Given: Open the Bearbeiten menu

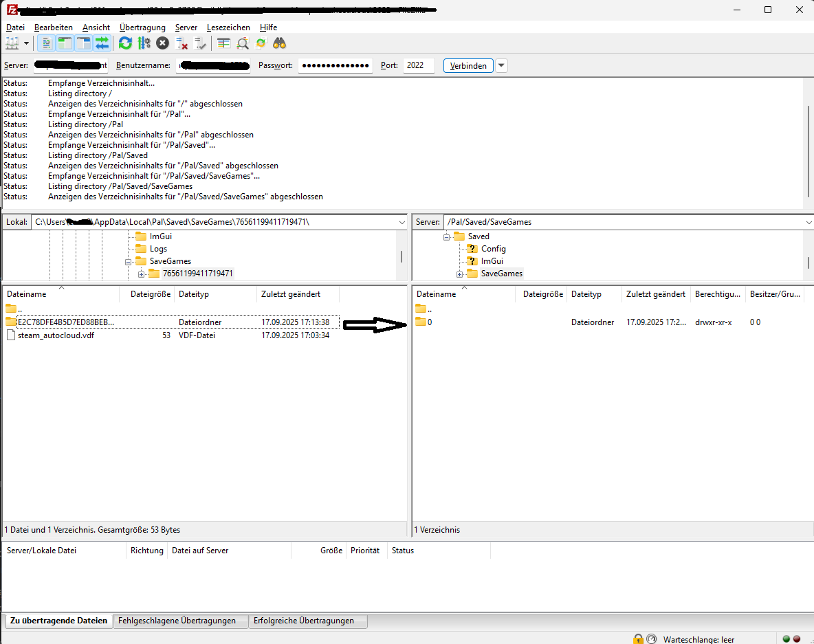Looking at the screenshot, I should (54, 27).
